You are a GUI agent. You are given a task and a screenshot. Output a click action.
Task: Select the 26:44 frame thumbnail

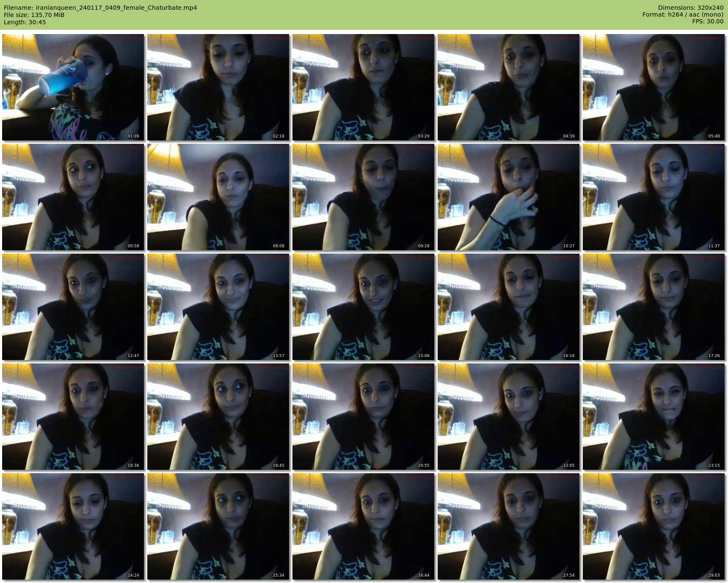pos(364,526)
